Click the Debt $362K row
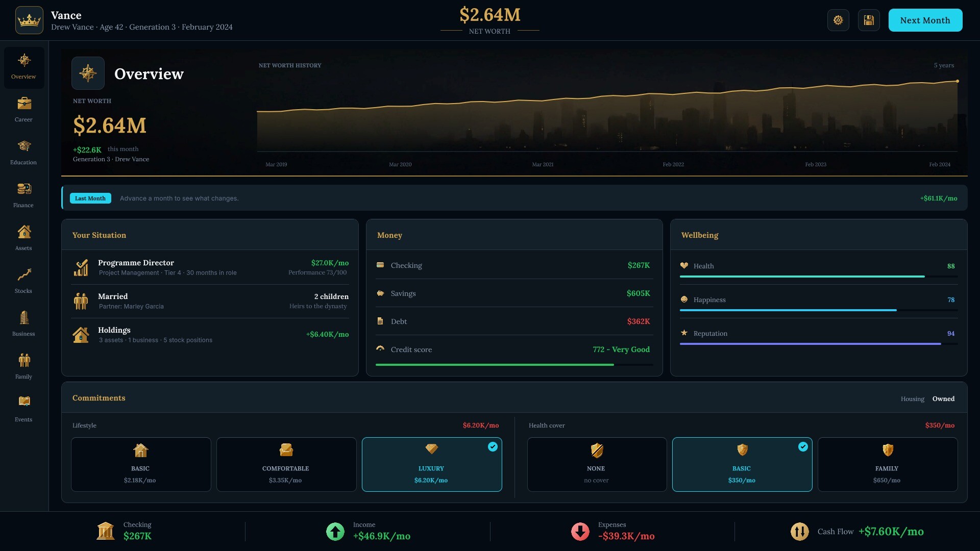 513,321
